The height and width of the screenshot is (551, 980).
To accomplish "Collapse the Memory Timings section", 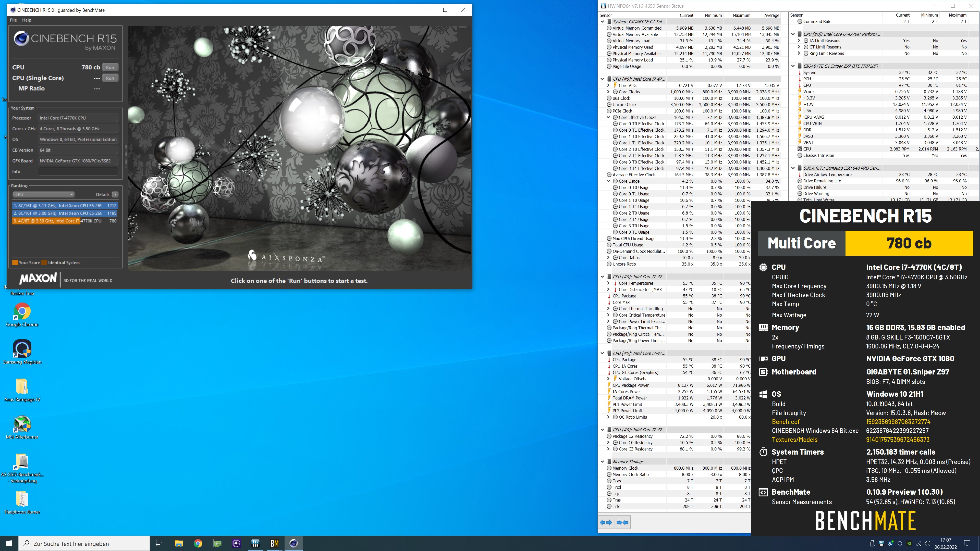I will [602, 462].
